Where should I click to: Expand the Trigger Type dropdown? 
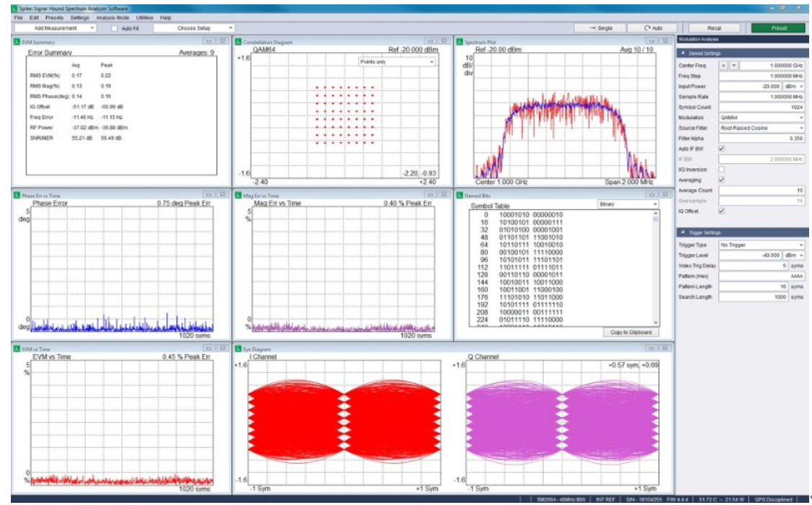click(x=762, y=245)
